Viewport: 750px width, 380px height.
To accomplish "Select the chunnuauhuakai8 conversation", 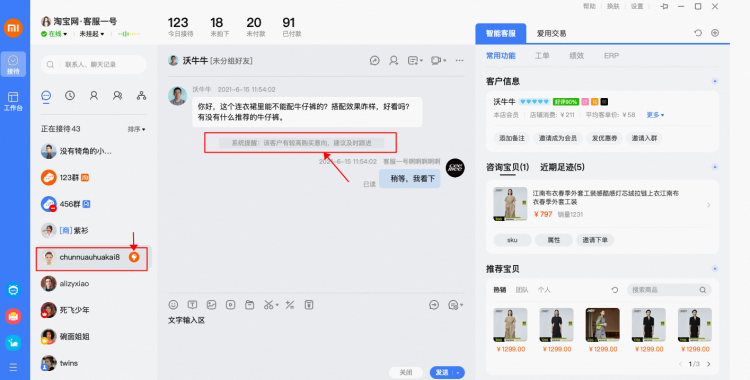I will [92, 258].
